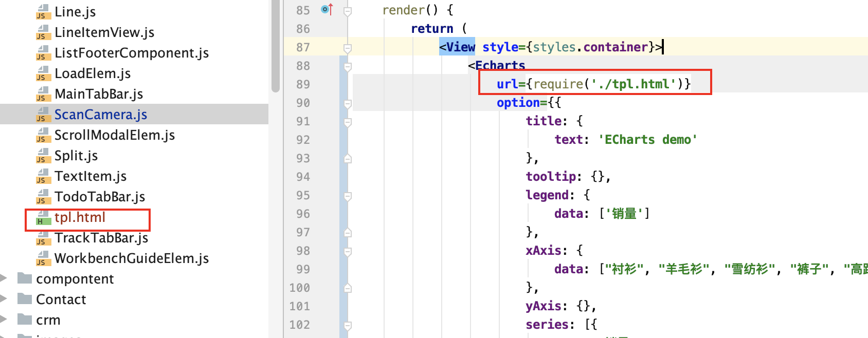Select TodoTabBar.js file

(x=100, y=197)
